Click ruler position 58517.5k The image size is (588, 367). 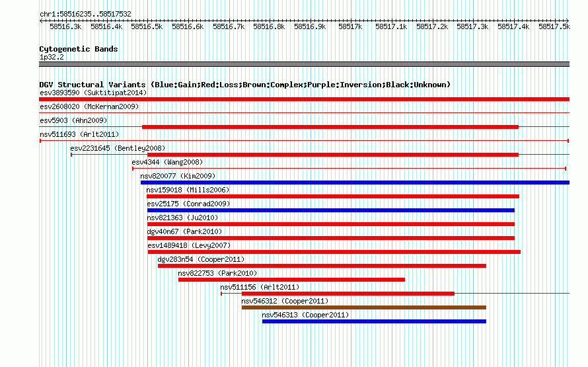(x=554, y=26)
